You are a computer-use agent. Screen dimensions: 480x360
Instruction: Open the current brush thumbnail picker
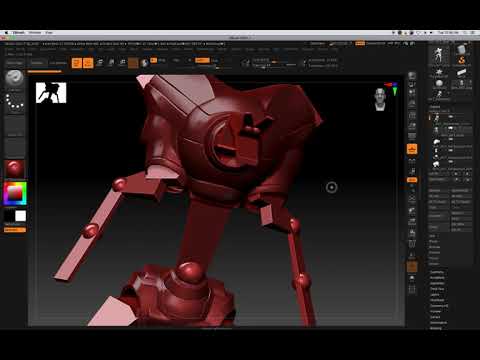tap(14, 79)
